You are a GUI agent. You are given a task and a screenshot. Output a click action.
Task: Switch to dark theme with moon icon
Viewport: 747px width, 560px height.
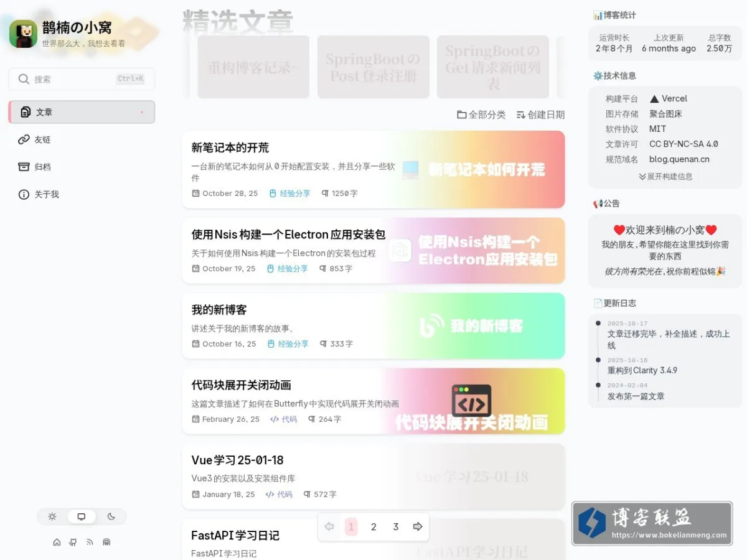coord(111,516)
